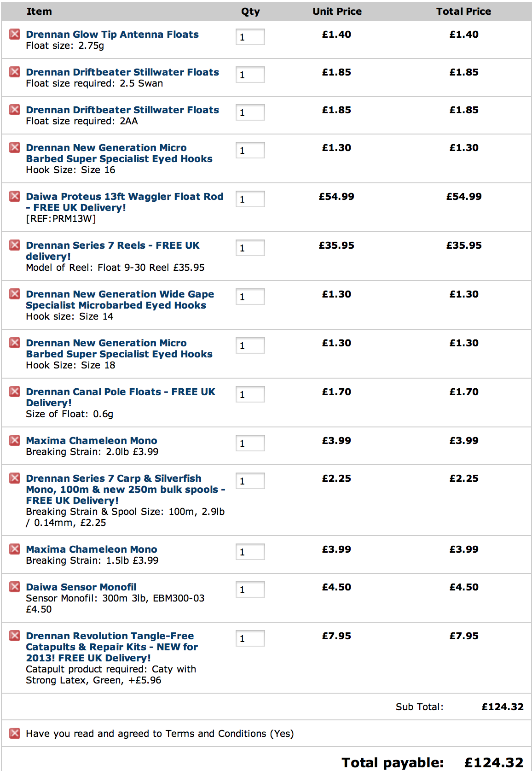
Task: Click quantity field for Glow Tip Antenna Floats
Action: click(250, 37)
